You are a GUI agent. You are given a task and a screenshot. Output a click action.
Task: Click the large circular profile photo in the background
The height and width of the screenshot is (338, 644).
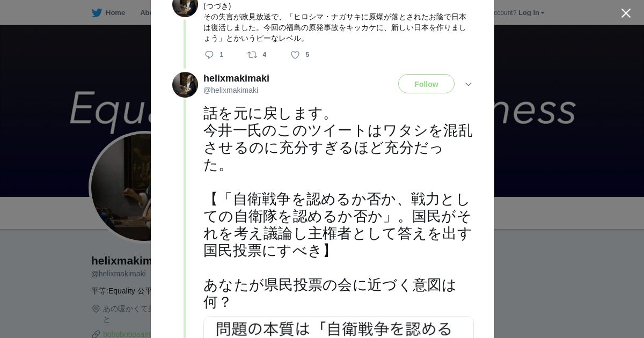tap(121, 187)
